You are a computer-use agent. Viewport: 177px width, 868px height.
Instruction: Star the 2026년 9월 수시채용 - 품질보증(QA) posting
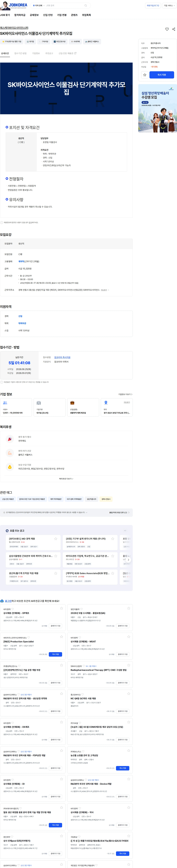point(128,608)
